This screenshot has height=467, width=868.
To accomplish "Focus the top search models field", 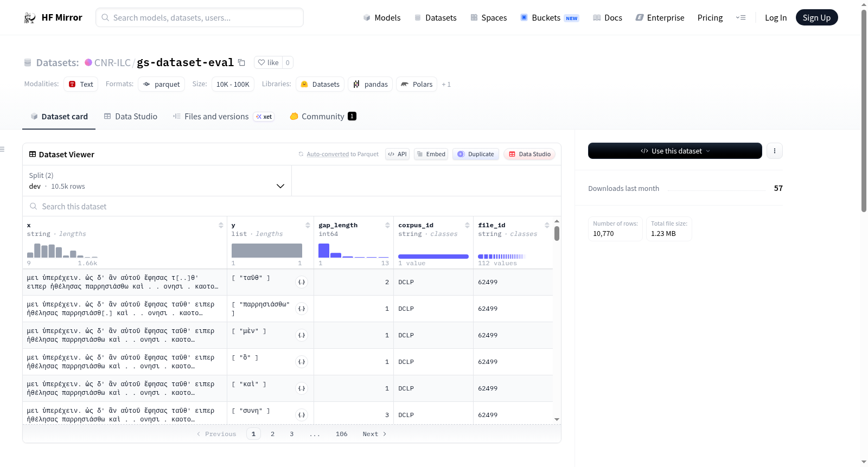I will tap(200, 18).
